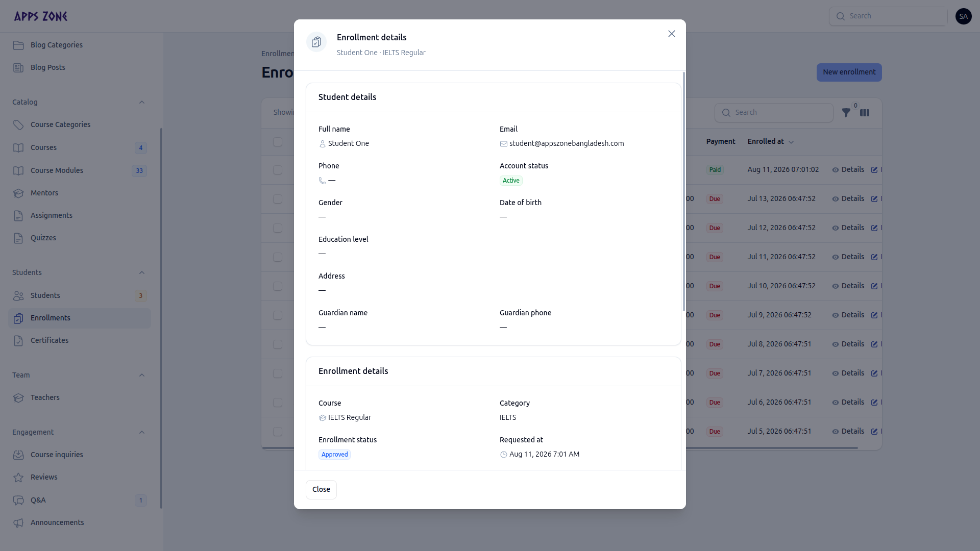Click the Quizzes document icon
The height and width of the screenshot is (551, 980).
[18, 238]
